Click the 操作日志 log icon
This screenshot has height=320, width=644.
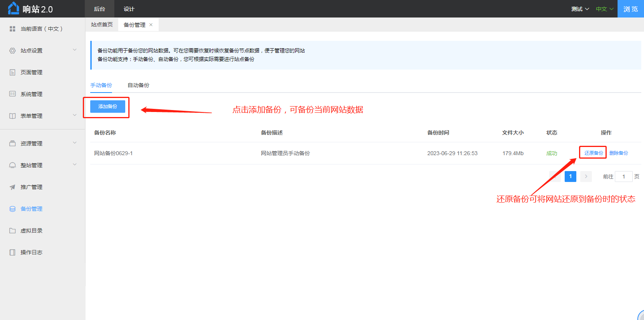(x=12, y=252)
